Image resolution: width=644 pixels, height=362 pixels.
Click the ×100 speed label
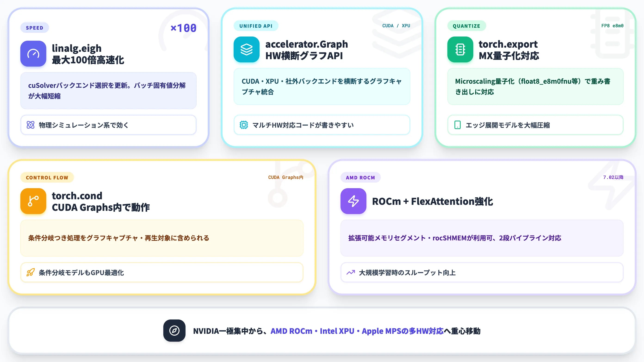click(183, 28)
